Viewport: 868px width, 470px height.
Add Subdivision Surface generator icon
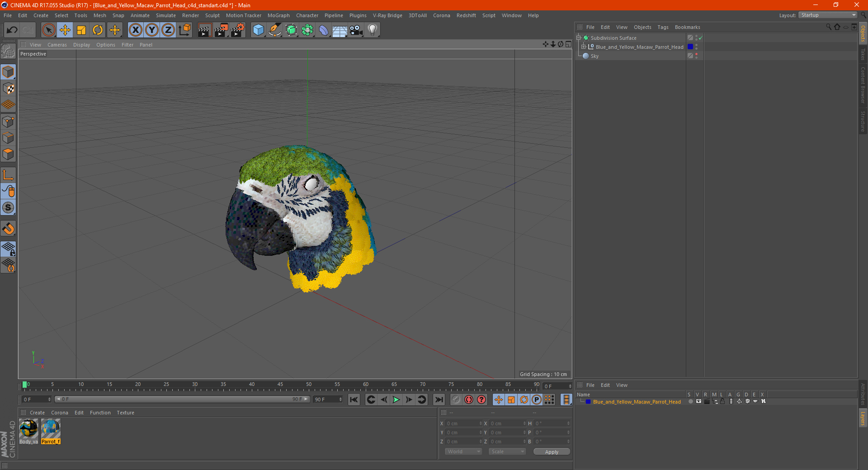coord(291,30)
